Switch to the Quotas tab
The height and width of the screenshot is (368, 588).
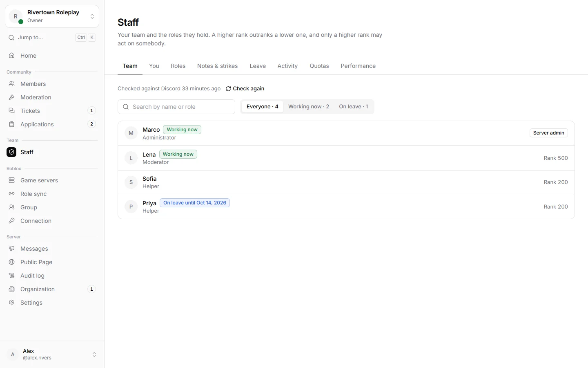(319, 66)
